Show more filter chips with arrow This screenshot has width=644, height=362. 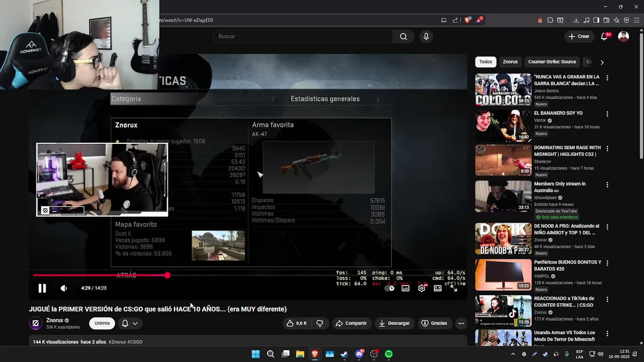[x=602, y=62]
